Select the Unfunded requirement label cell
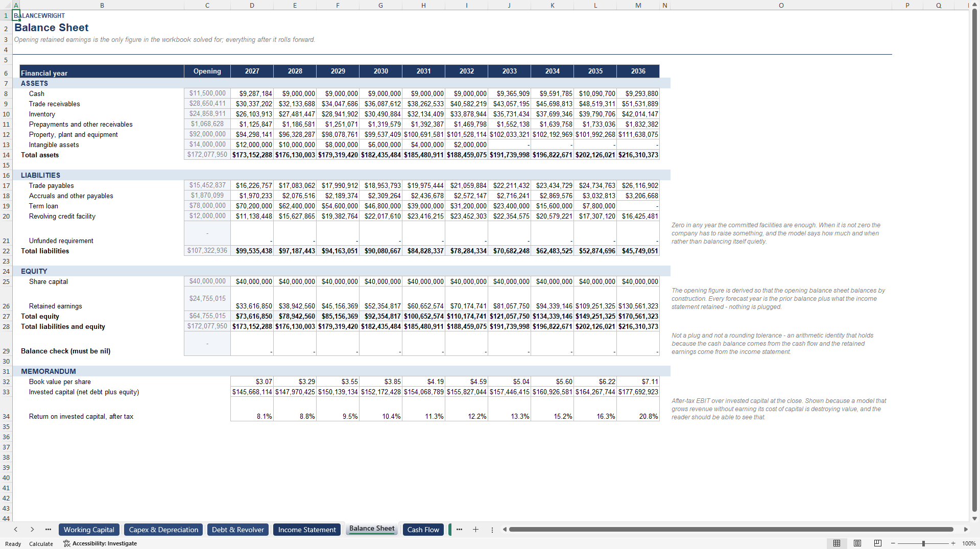Image resolution: width=980 pixels, height=549 pixels. point(102,233)
